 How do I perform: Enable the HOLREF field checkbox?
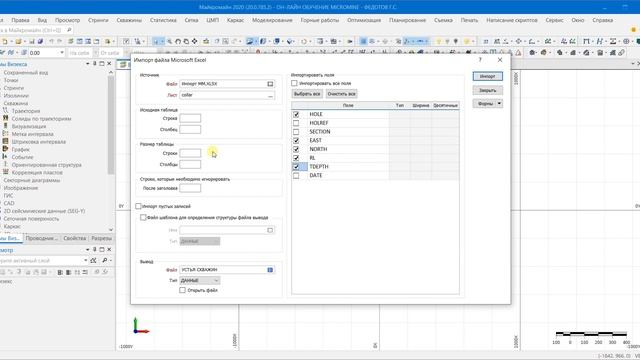coord(296,123)
